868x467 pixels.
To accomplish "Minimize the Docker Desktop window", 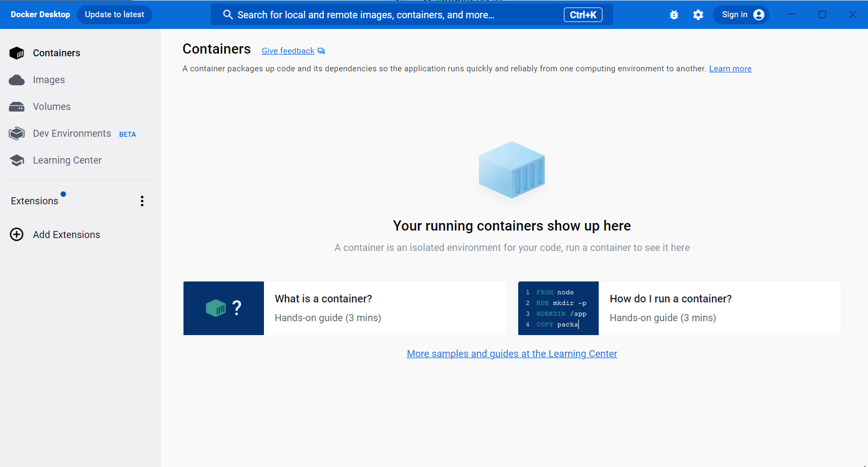I will [x=791, y=14].
